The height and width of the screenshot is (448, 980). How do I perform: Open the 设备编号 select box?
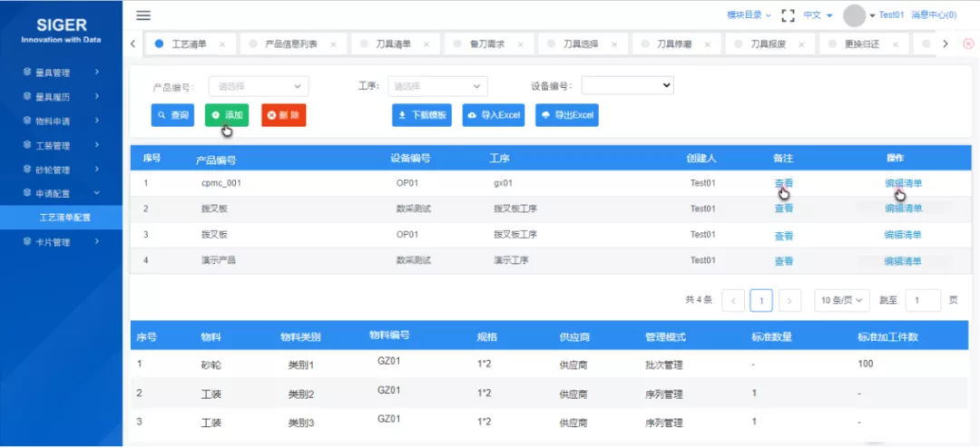[628, 85]
